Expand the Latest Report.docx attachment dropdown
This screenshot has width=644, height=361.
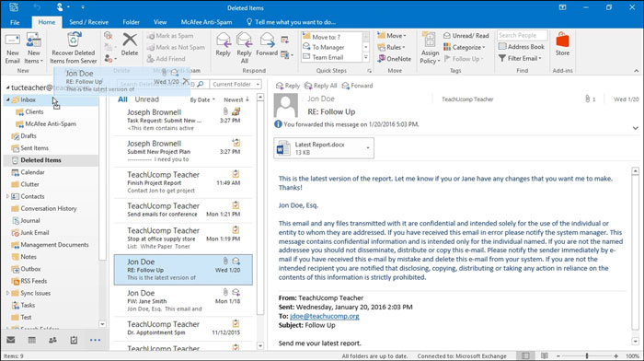pos(368,148)
